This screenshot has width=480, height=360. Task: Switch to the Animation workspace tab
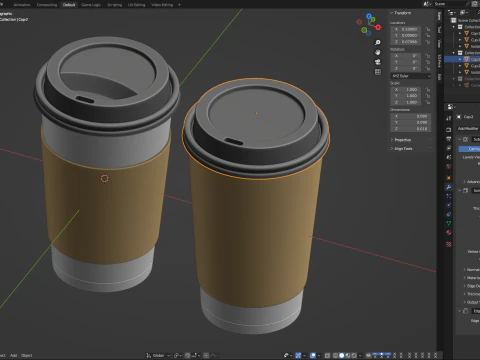tap(22, 5)
